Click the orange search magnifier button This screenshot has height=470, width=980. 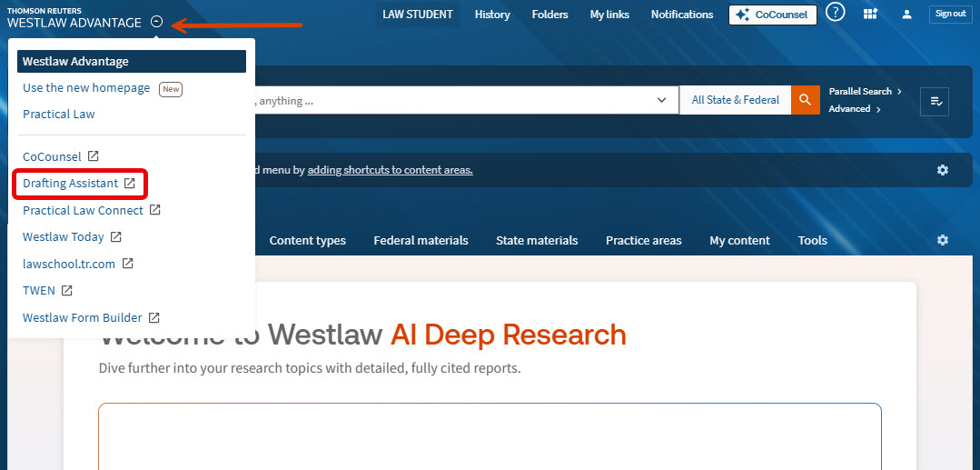(805, 100)
